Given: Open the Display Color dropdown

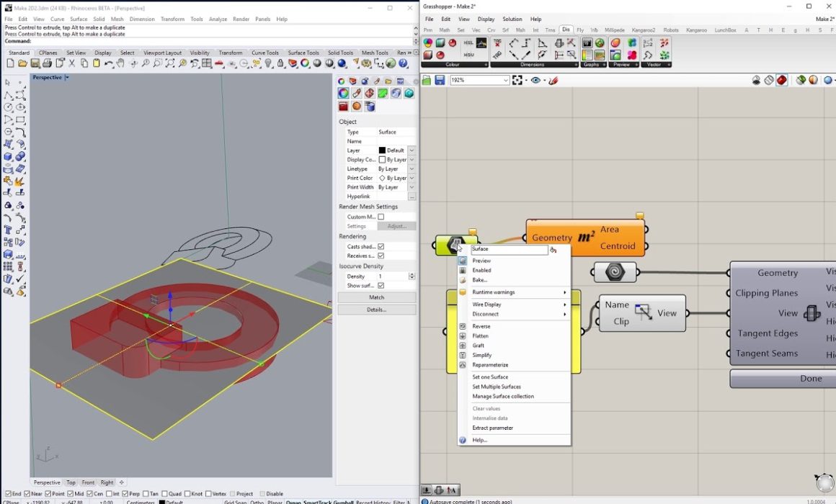Looking at the screenshot, I should click(x=412, y=160).
